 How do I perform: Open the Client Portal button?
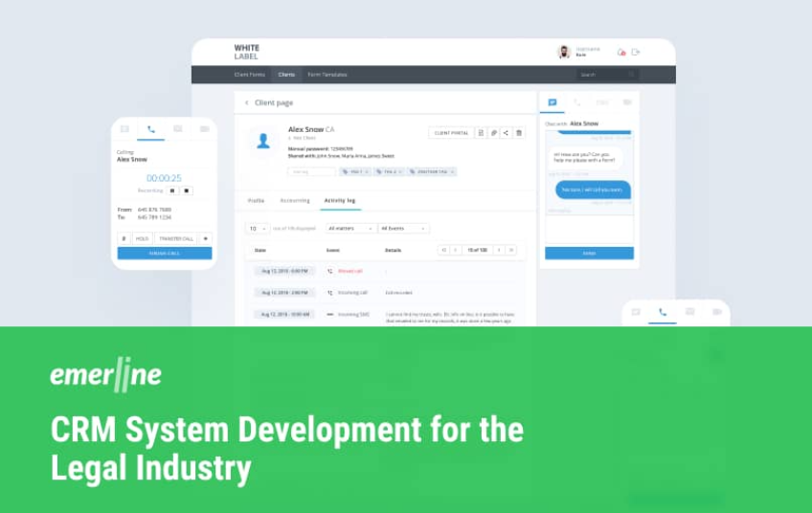(451, 133)
